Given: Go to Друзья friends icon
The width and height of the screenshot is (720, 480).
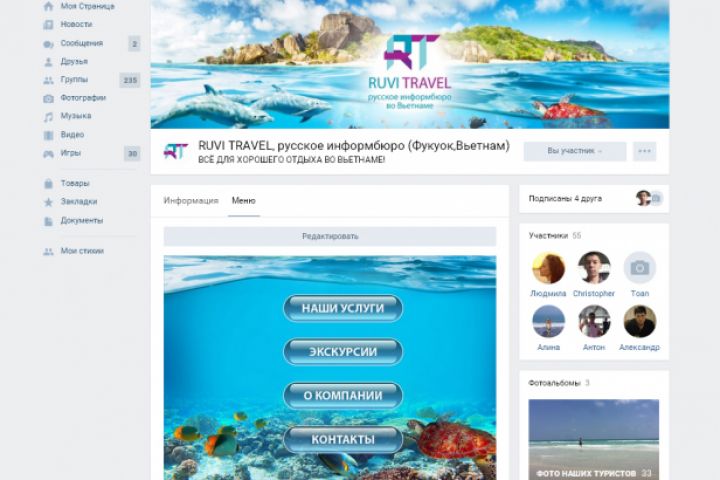Looking at the screenshot, I should click(48, 62).
